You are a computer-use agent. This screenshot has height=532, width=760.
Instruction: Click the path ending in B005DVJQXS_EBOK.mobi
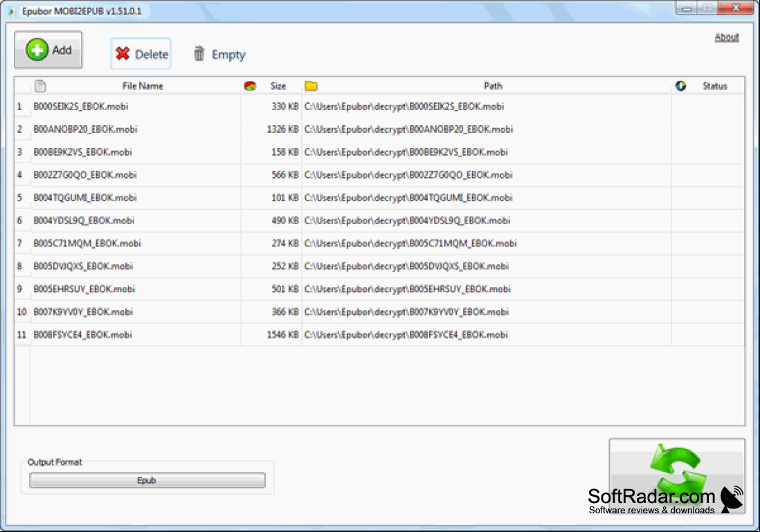click(407, 266)
